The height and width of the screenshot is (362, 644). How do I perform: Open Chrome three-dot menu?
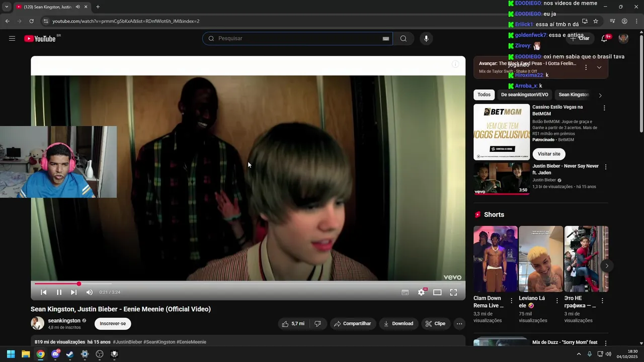pyautogui.click(x=636, y=21)
